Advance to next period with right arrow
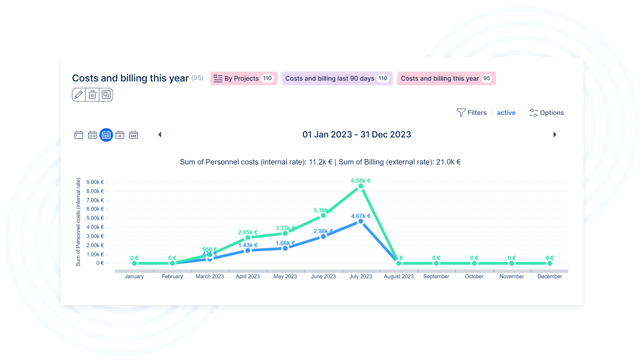 (554, 135)
